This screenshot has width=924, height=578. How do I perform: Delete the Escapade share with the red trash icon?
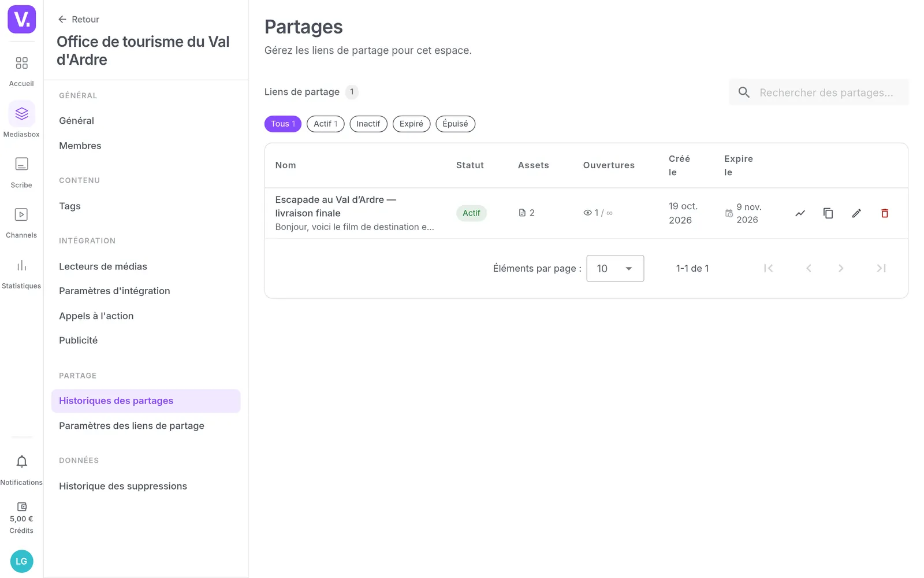tap(884, 213)
